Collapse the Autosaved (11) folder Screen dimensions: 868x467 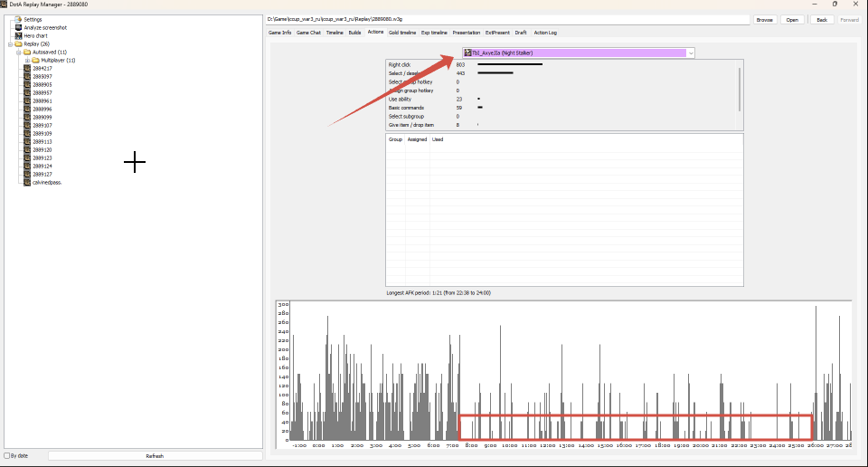18,52
